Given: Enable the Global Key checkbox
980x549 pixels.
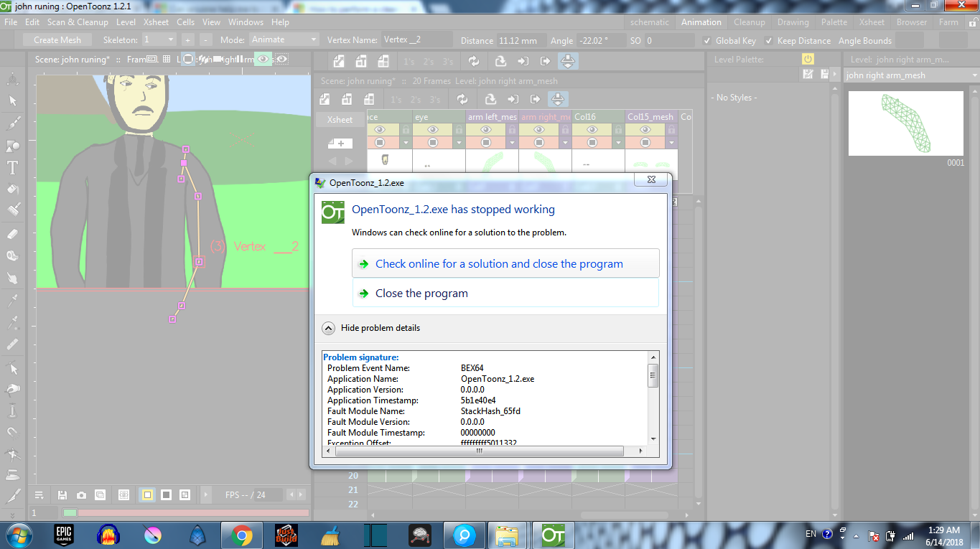Looking at the screenshot, I should tap(709, 41).
